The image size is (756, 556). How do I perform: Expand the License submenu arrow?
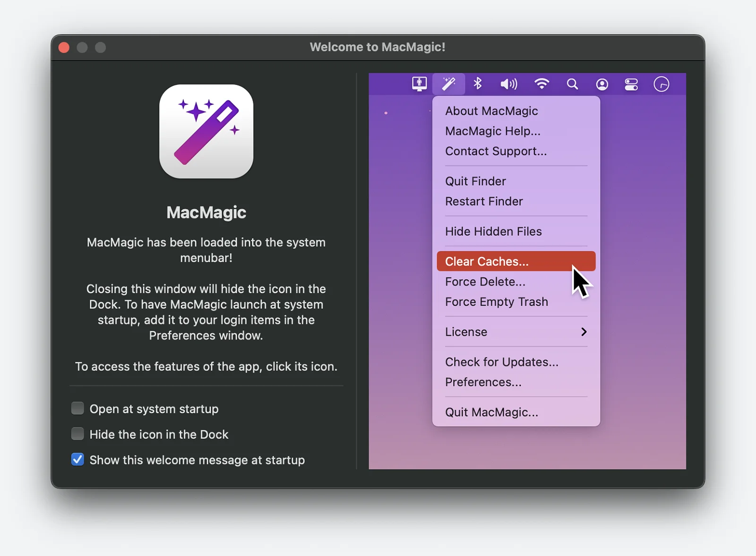click(x=584, y=332)
